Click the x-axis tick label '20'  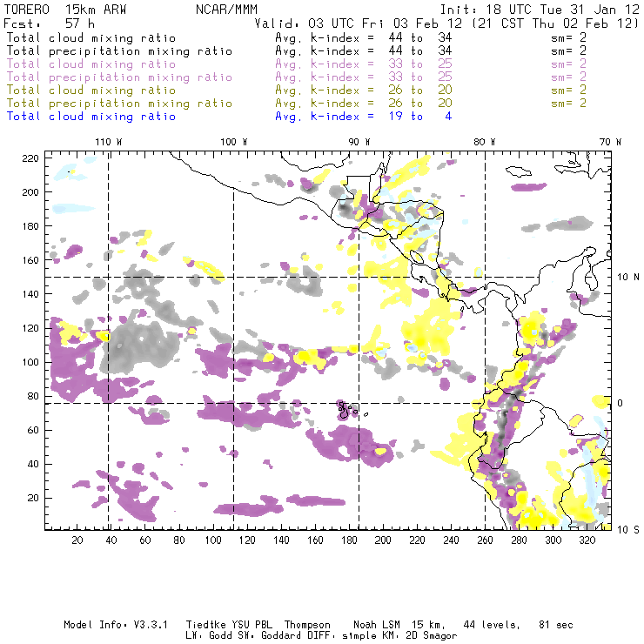pos(77,540)
